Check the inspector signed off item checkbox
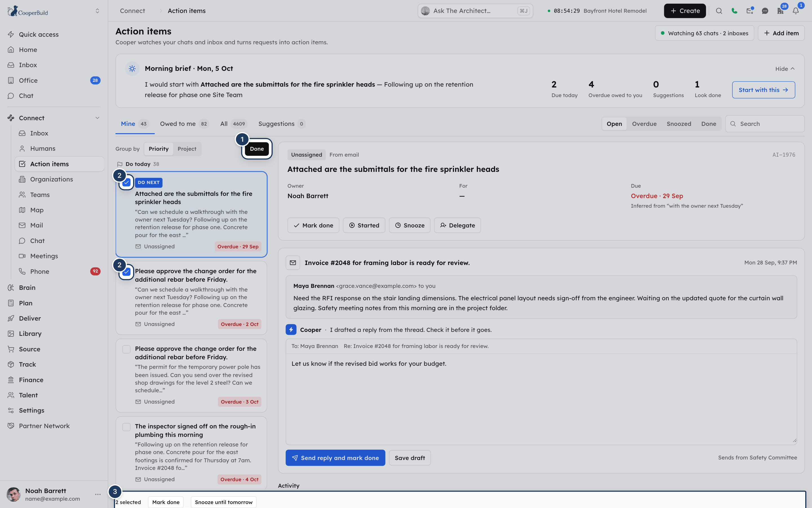This screenshot has width=812, height=508. [127, 427]
